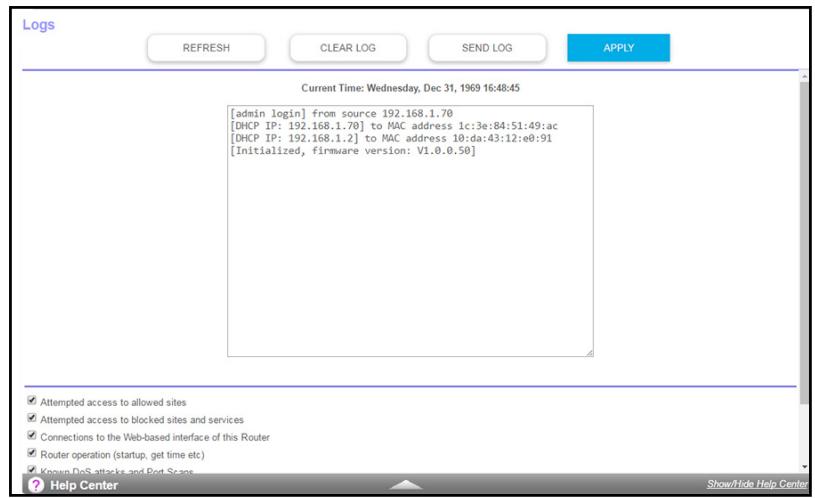Click the log textarea resize handle
The height and width of the screenshot is (498, 815).
pos(589,353)
